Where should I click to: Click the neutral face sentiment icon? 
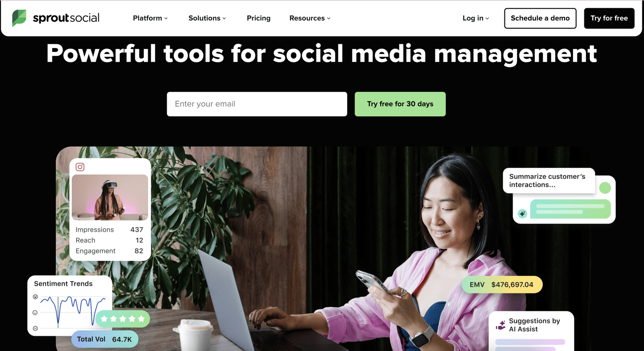35,313
